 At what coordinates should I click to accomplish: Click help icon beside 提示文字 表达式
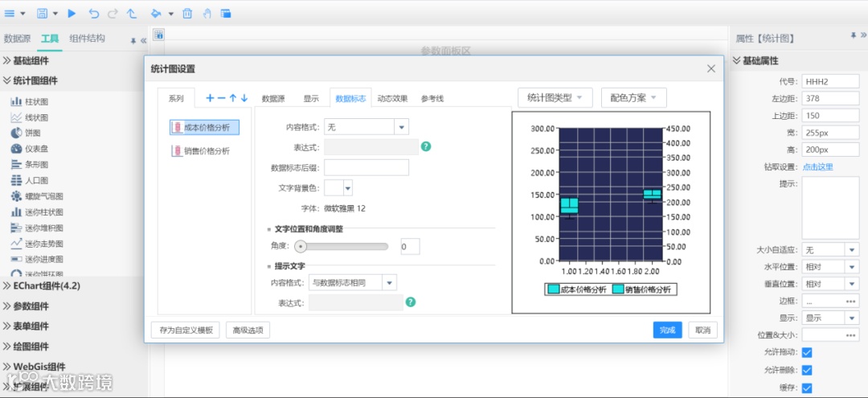(410, 302)
